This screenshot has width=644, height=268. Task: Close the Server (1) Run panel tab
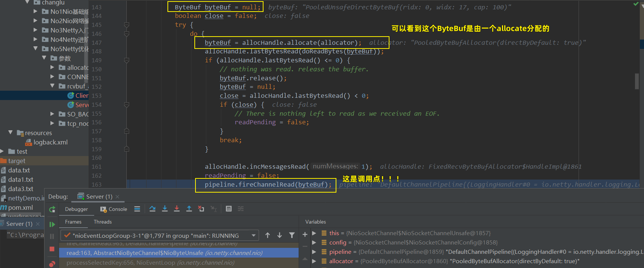click(38, 224)
